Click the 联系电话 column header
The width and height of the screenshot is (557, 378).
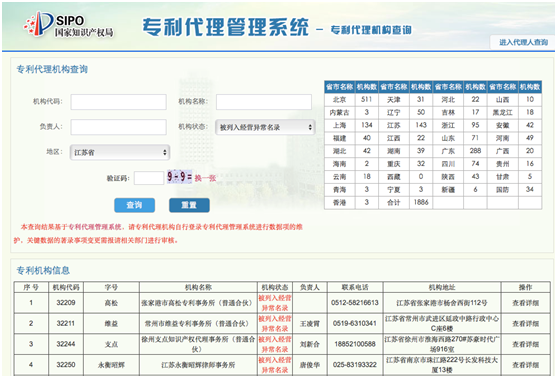coord(355,287)
